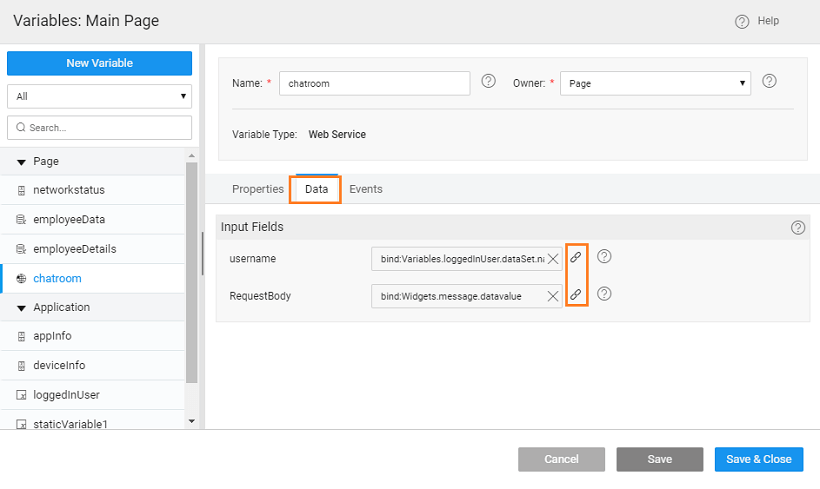The image size is (820, 489).
Task: Collapse the Page variables group
Action: [21, 162]
